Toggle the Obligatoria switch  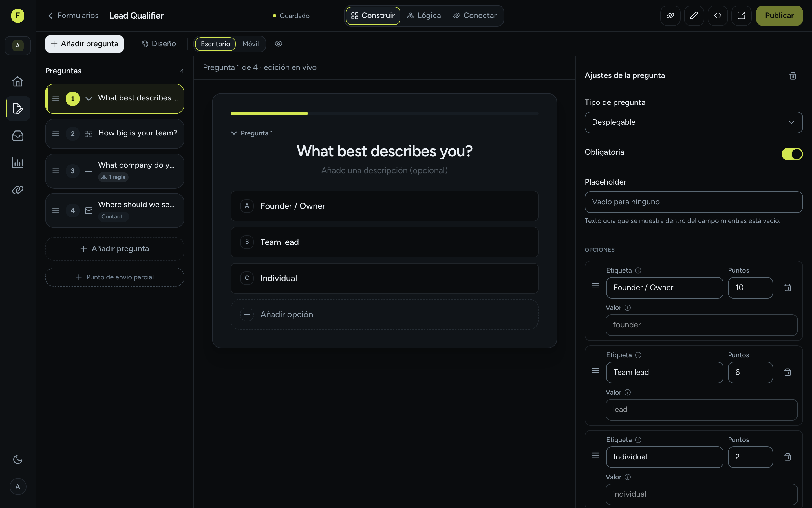pos(792,154)
